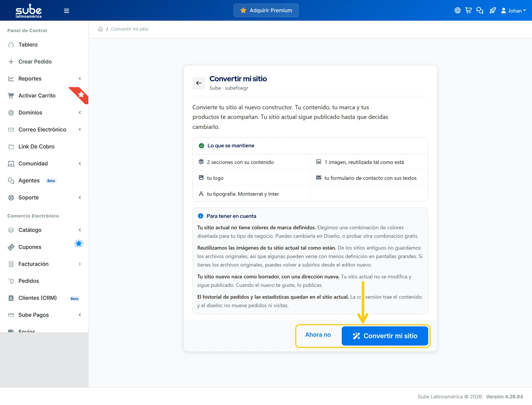532x405 pixels.
Task: Click the Sube Latinoamérica logo
Action: (29, 11)
